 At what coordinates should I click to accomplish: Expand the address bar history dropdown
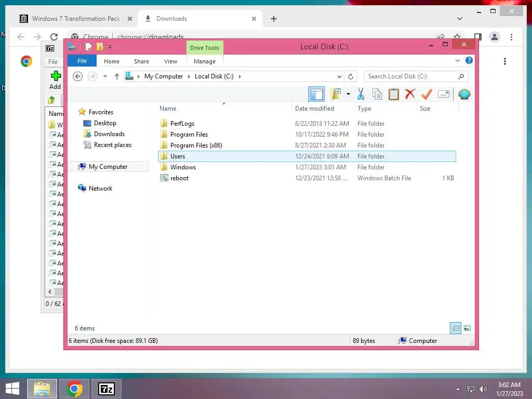(x=339, y=77)
